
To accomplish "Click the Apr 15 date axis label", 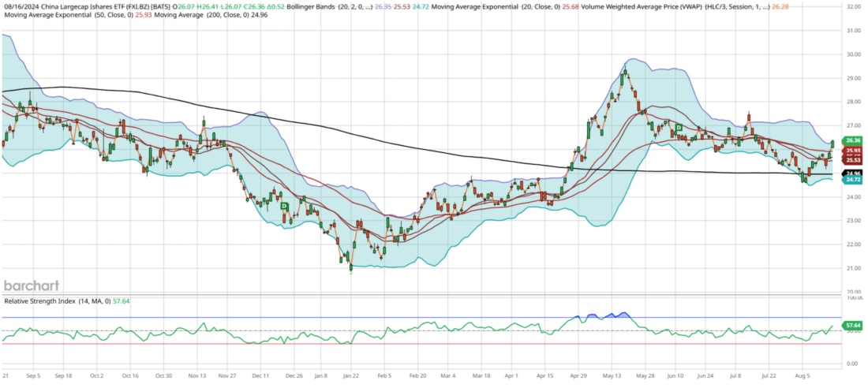I will click(x=546, y=375).
